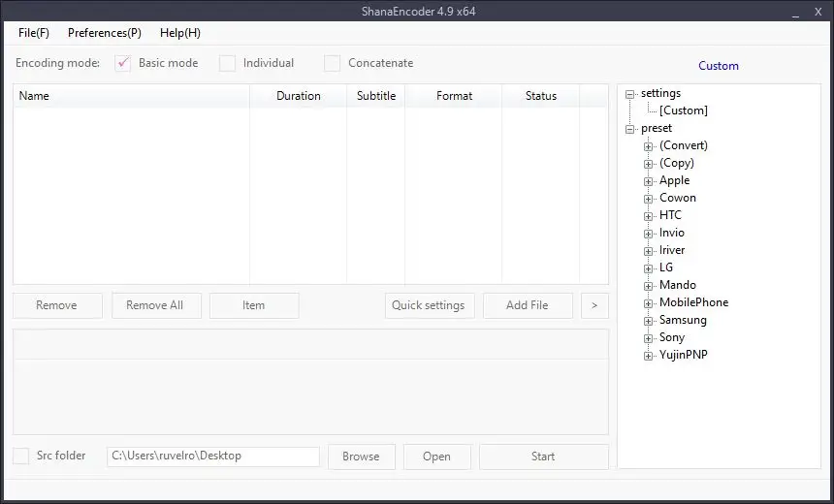Click the Subtitle column header
The image size is (834, 504).
pos(376,96)
